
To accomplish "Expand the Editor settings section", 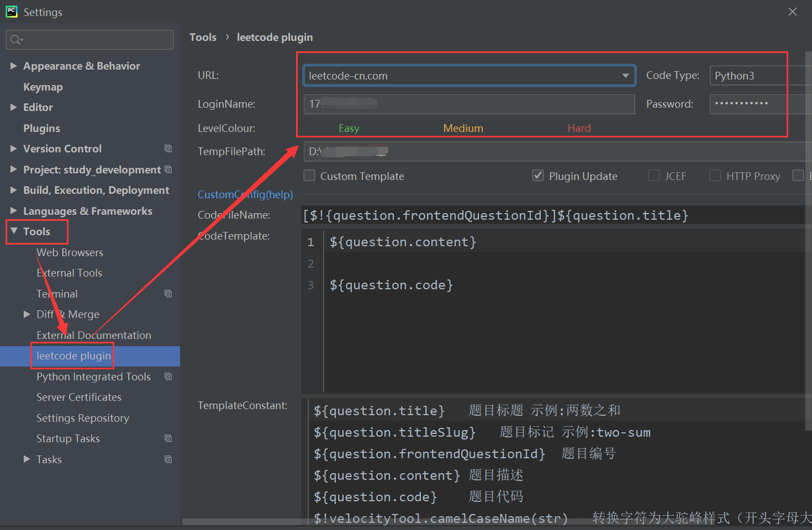I will pyautogui.click(x=14, y=107).
